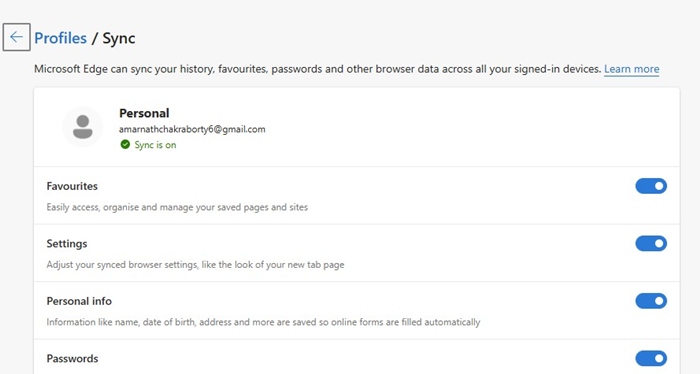Turn off the Settings sync toggle
This screenshot has width=700, height=374.
pyautogui.click(x=651, y=244)
